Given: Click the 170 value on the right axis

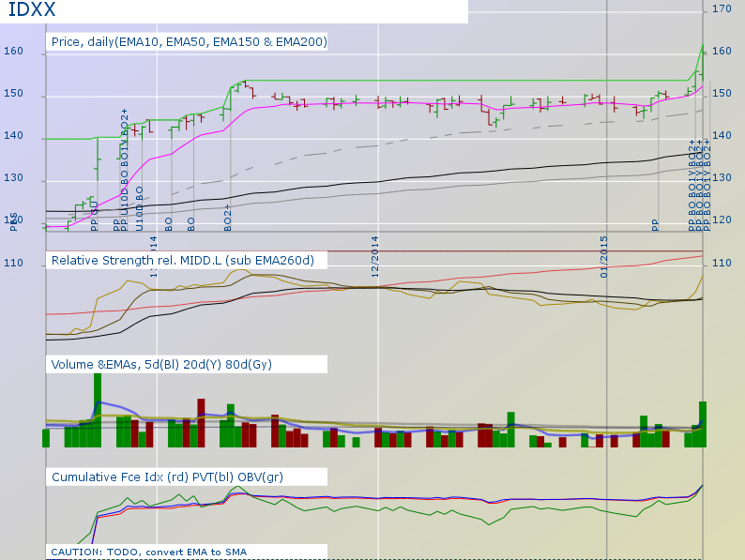Looking at the screenshot, I should 722,8.
